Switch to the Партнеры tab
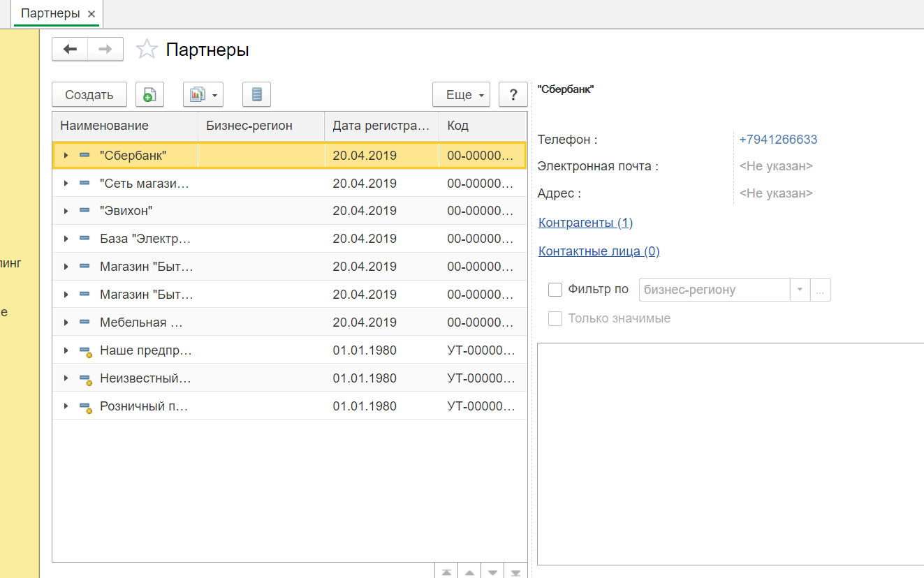Viewport: 924px width, 578px height. [x=50, y=14]
